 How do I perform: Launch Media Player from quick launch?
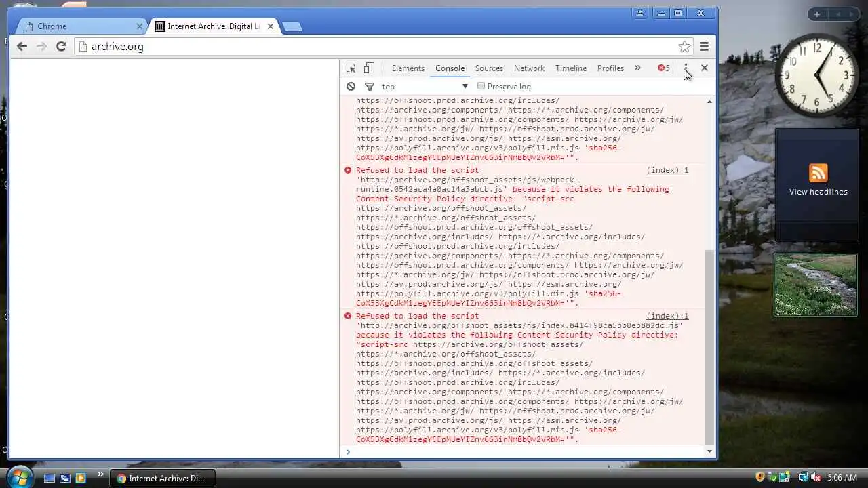(x=81, y=478)
